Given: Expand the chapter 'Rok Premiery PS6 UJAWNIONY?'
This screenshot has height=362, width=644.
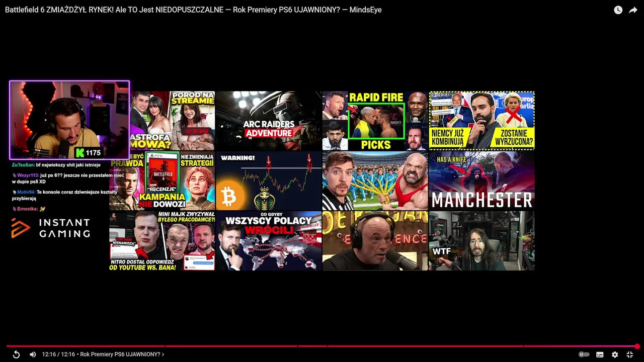Looking at the screenshot, I should coord(122,354).
